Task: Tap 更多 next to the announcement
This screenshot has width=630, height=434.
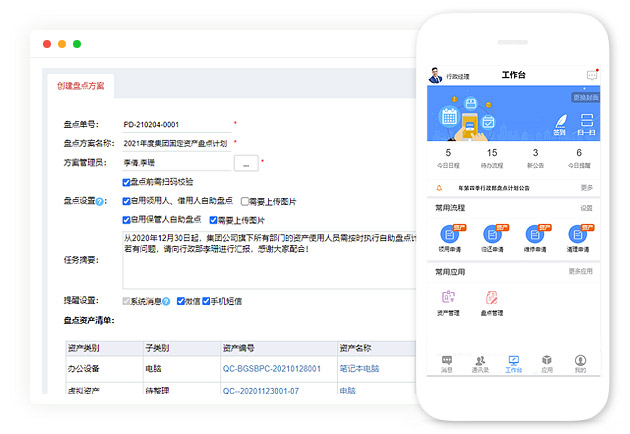Action: (587, 188)
